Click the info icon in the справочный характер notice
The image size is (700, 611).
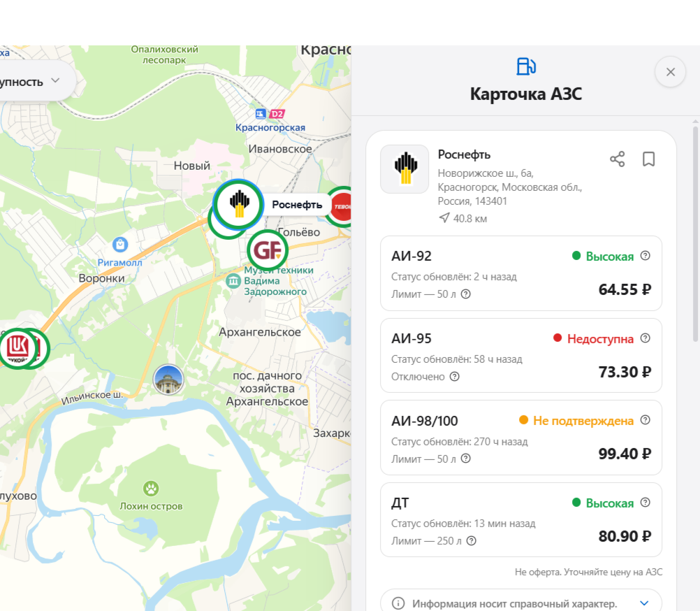click(398, 603)
